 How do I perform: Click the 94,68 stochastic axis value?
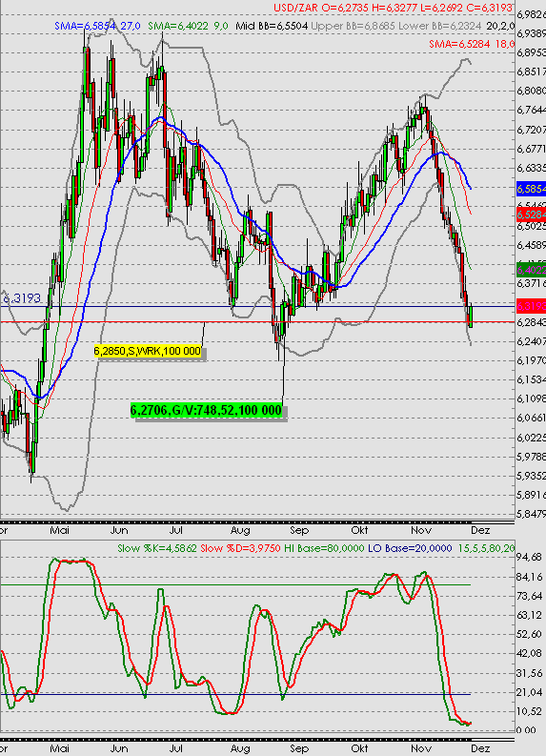529,558
